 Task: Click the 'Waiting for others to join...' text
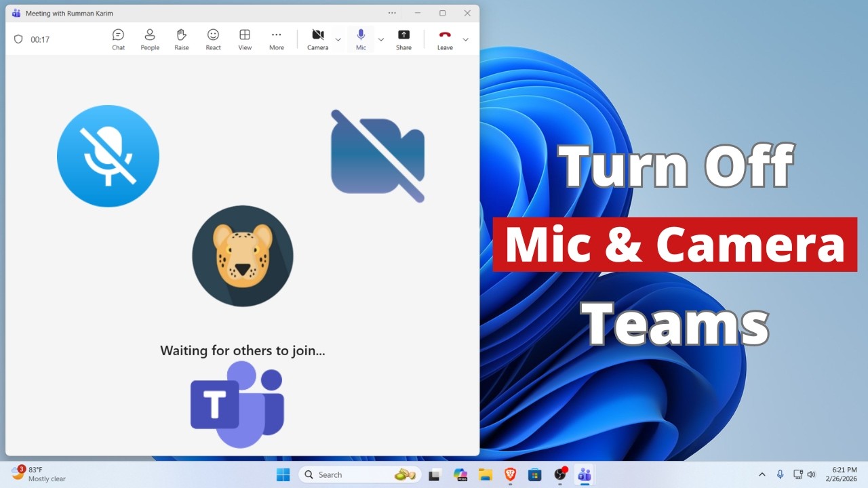(243, 350)
